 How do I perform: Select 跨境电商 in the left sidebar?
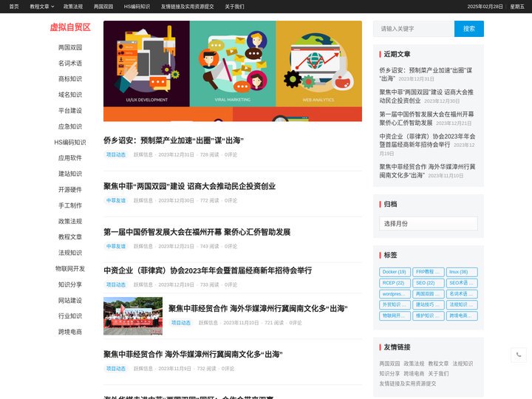70,332
